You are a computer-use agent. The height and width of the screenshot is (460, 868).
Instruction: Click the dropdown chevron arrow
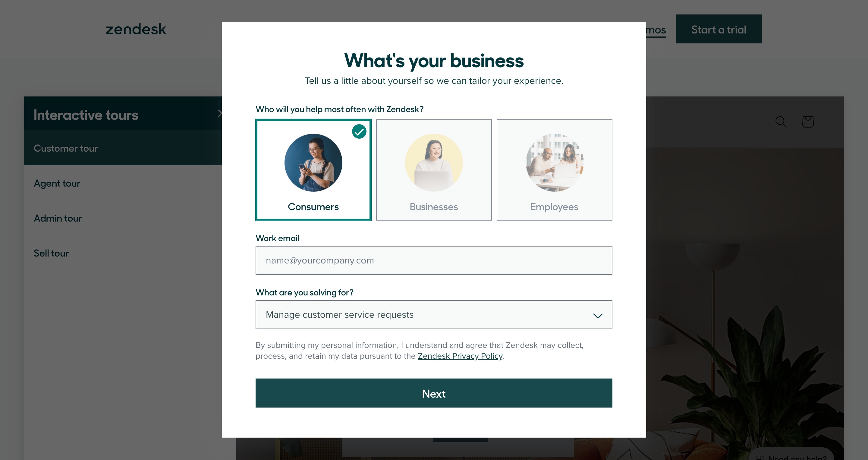coord(598,316)
